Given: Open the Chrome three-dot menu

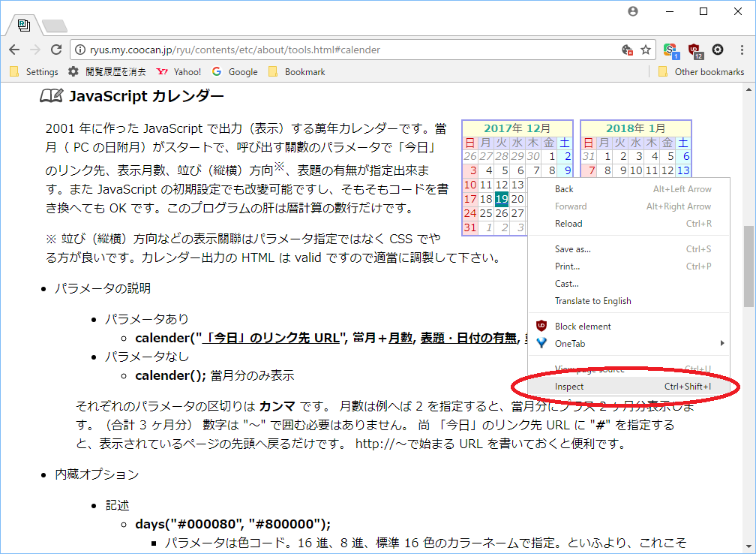Looking at the screenshot, I should point(741,50).
